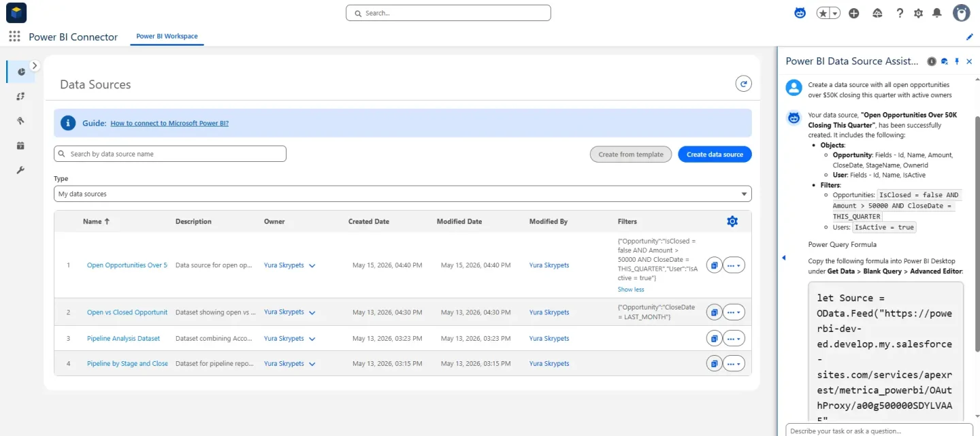This screenshot has height=436, width=980.
Task: Open more actions for Open vs Closed row
Action: (734, 312)
